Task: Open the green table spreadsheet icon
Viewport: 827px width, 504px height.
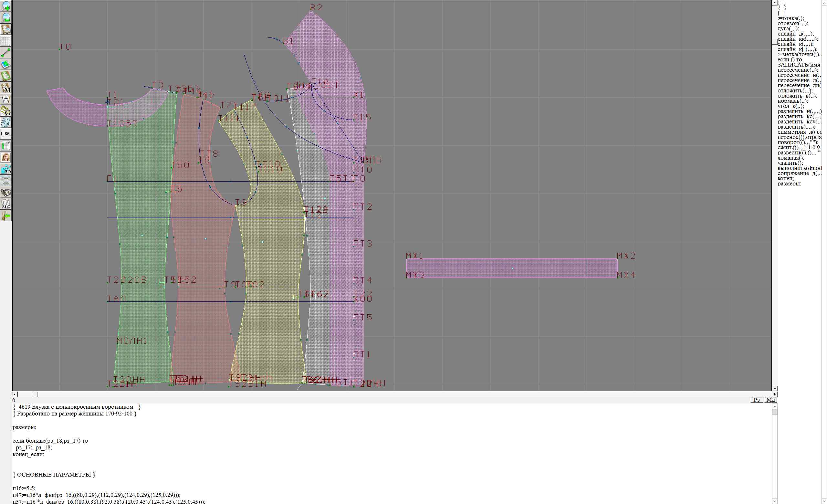Action: tap(6, 146)
